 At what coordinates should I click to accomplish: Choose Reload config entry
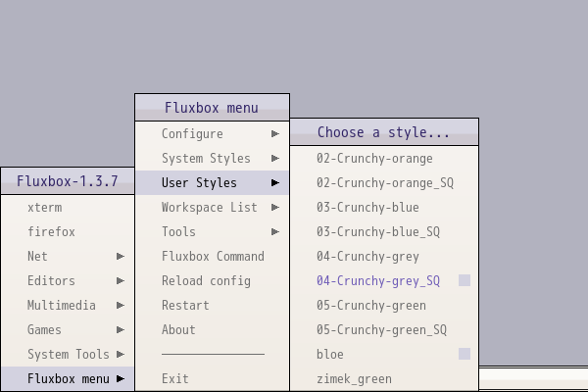tap(213, 280)
